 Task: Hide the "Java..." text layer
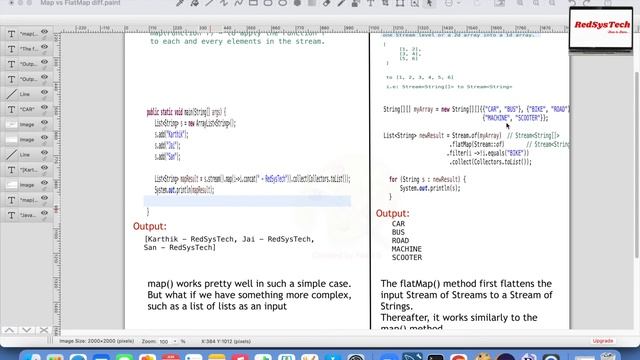pyautogui.click(x=44, y=213)
